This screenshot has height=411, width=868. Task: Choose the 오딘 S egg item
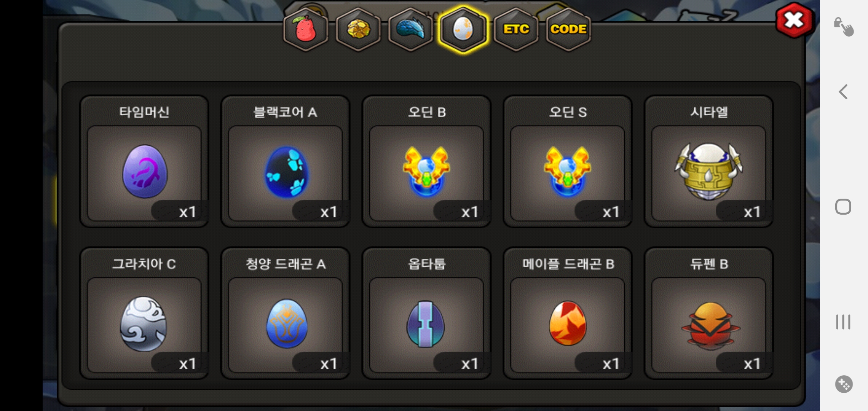pyautogui.click(x=568, y=161)
